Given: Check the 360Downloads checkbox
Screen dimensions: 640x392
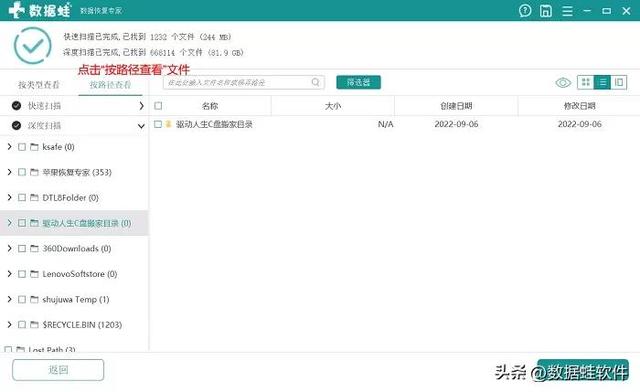Looking at the screenshot, I should tap(22, 249).
